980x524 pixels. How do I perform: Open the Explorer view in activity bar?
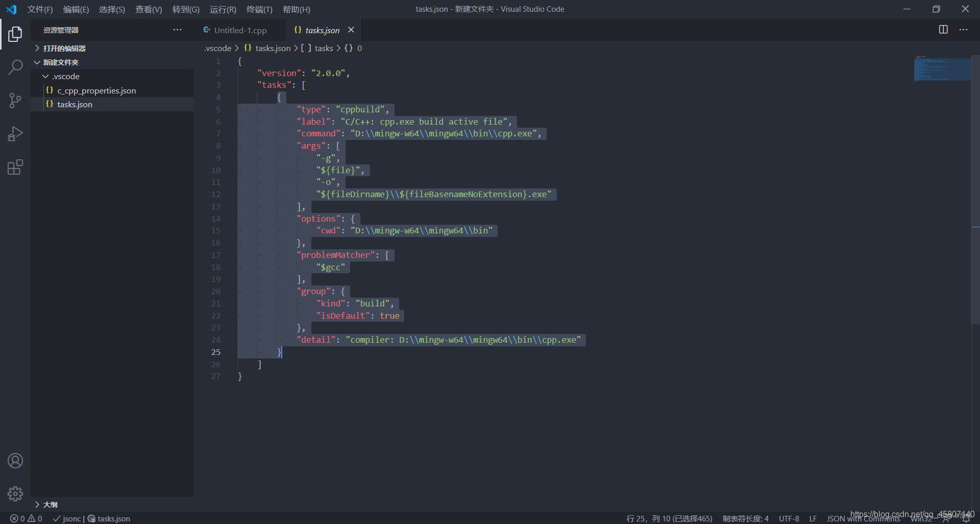coord(15,34)
